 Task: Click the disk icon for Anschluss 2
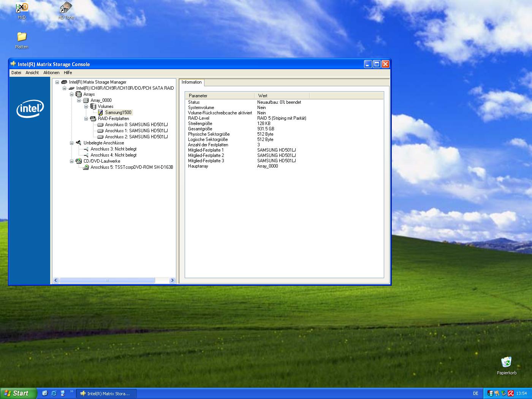[100, 137]
